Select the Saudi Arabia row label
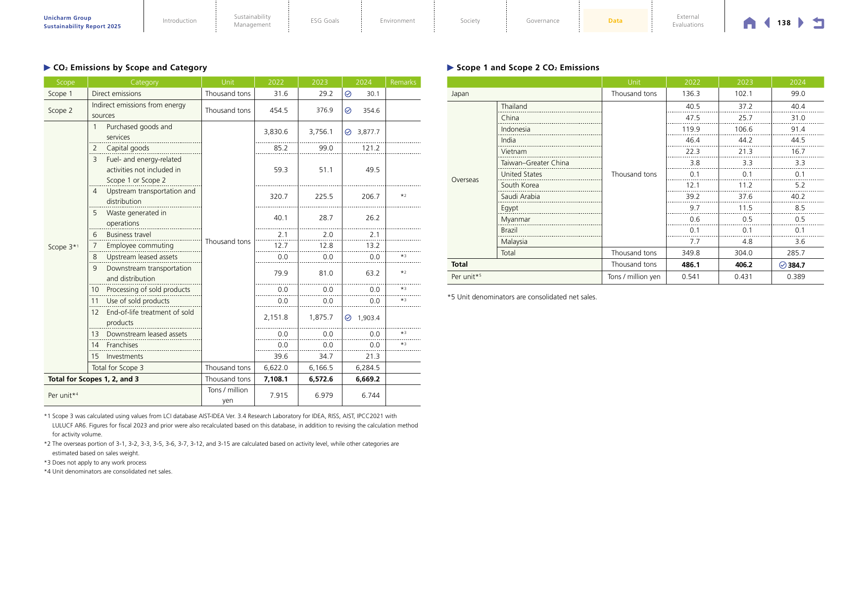Viewport: 868px width, 614px height. (520, 196)
